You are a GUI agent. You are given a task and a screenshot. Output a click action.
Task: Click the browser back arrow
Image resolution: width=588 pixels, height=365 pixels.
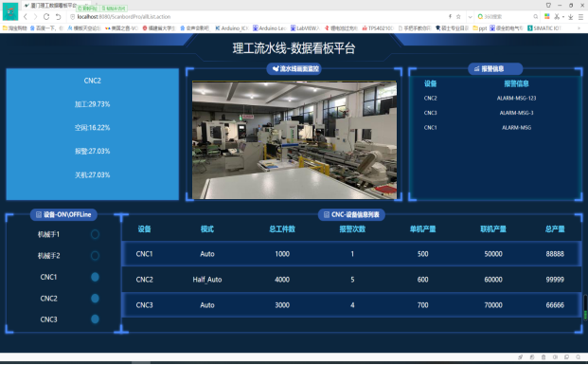click(26, 16)
